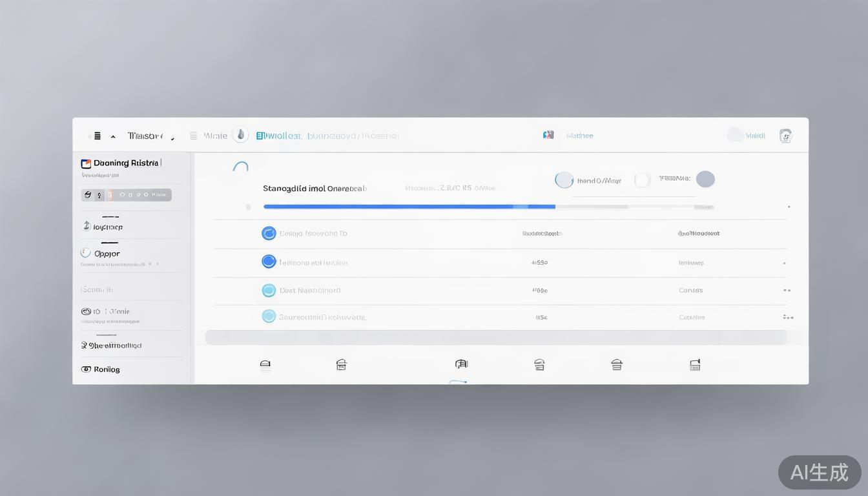This screenshot has height=496, width=868.
Task: Expand the Tliasor dropdown chevron
Action: pyautogui.click(x=172, y=138)
